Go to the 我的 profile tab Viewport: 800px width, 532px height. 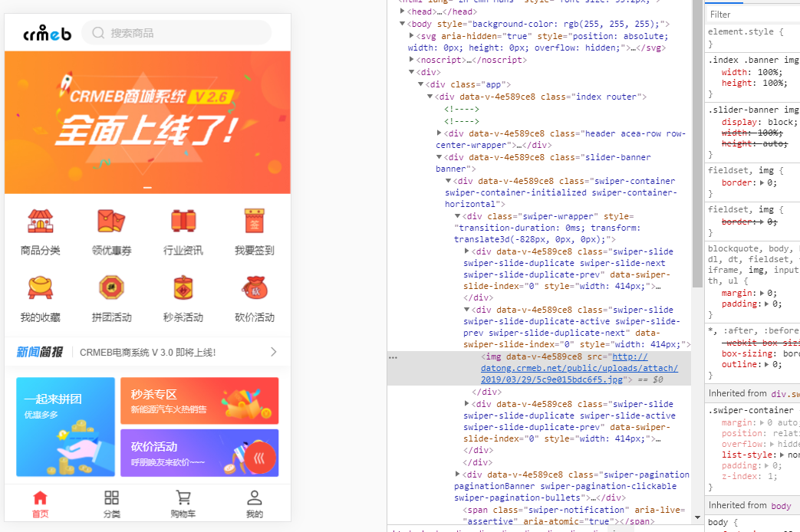click(x=255, y=504)
